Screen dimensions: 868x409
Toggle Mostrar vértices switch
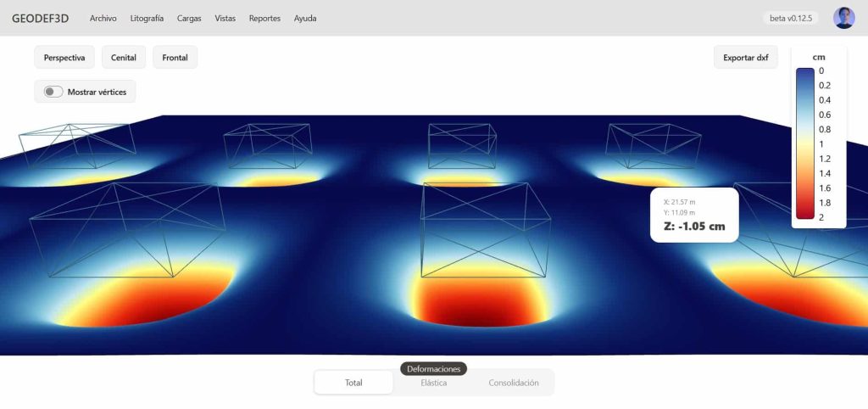point(53,92)
